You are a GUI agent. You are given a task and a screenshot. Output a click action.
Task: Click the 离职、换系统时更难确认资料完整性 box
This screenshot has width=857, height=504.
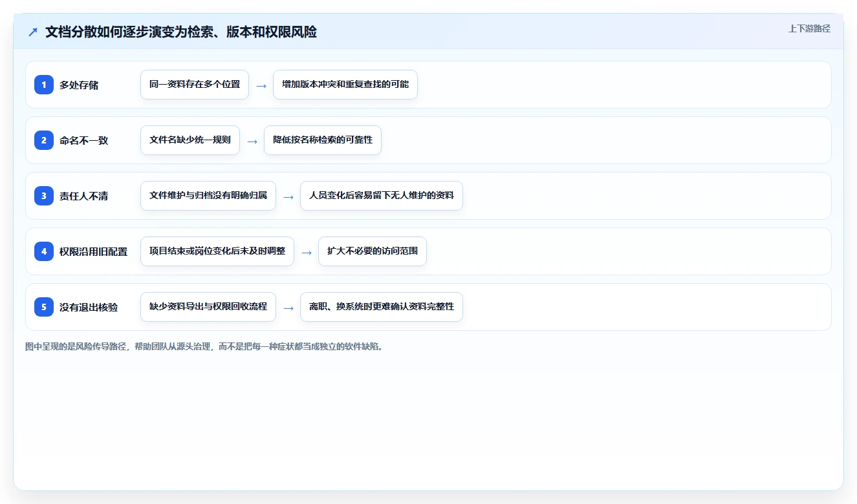(382, 307)
